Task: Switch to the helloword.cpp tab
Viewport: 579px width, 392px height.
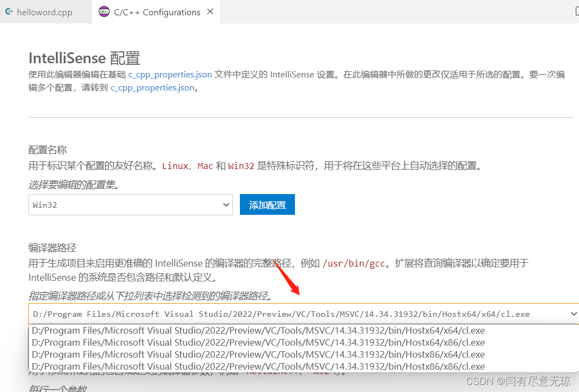Action: coord(45,11)
